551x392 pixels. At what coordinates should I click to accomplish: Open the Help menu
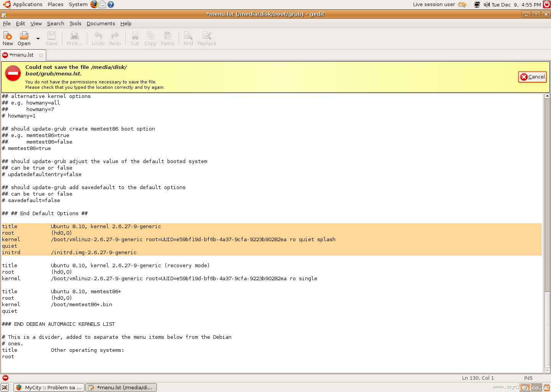pyautogui.click(x=126, y=23)
